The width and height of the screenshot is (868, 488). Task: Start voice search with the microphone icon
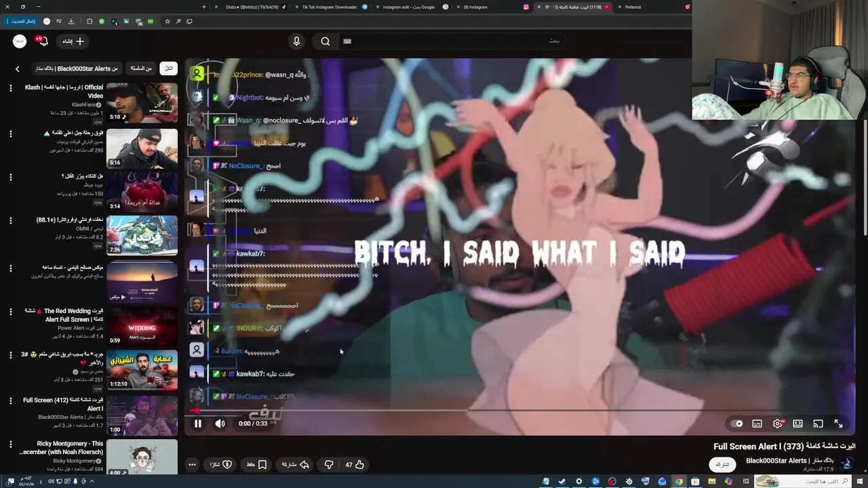296,41
